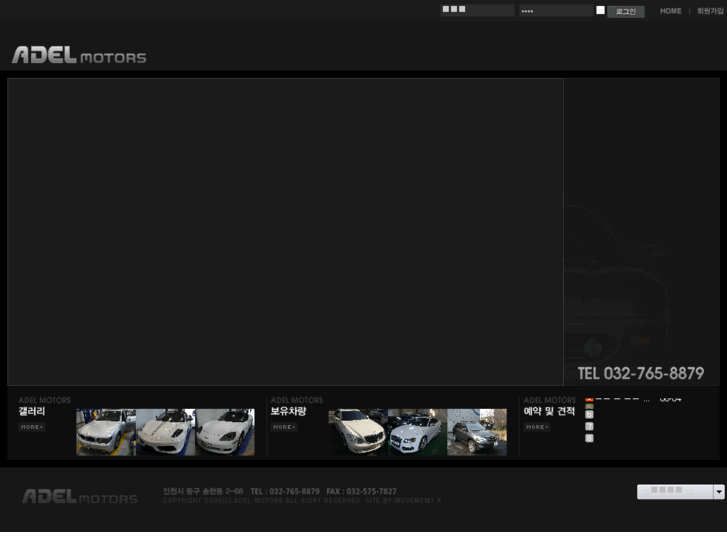Click the green icon on second notice item

click(x=589, y=406)
